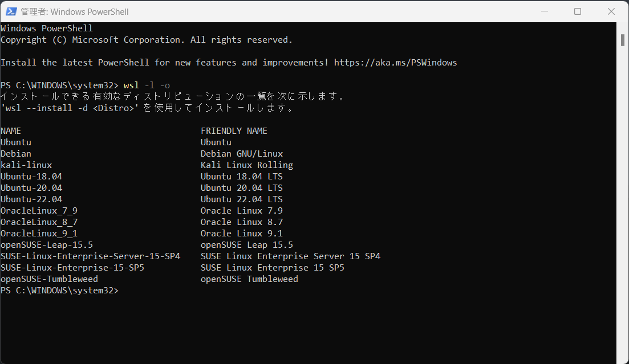Maximize the PowerShell window
Screen dimensions: 629x364
click(577, 11)
